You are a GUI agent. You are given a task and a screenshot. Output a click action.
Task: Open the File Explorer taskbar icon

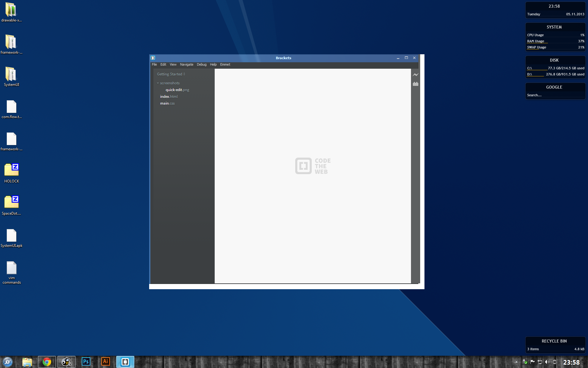pyautogui.click(x=27, y=362)
